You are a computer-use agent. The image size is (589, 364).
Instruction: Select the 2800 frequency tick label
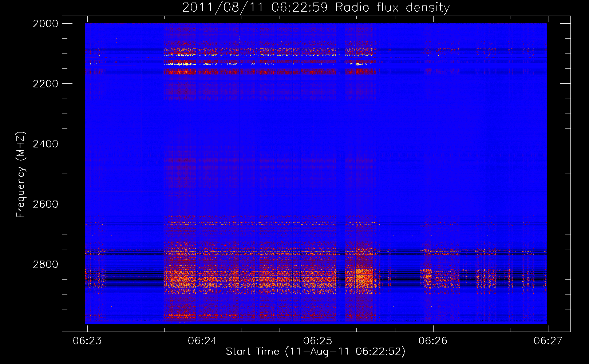(46, 264)
